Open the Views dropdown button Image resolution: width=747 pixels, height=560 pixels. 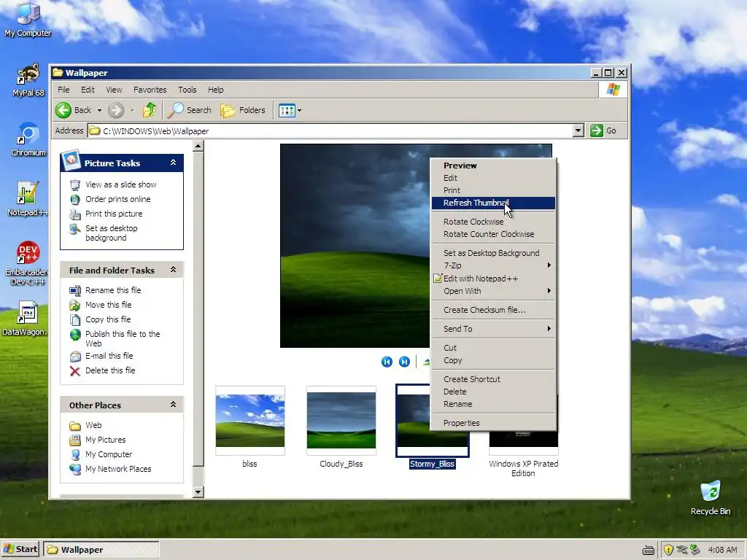click(290, 111)
